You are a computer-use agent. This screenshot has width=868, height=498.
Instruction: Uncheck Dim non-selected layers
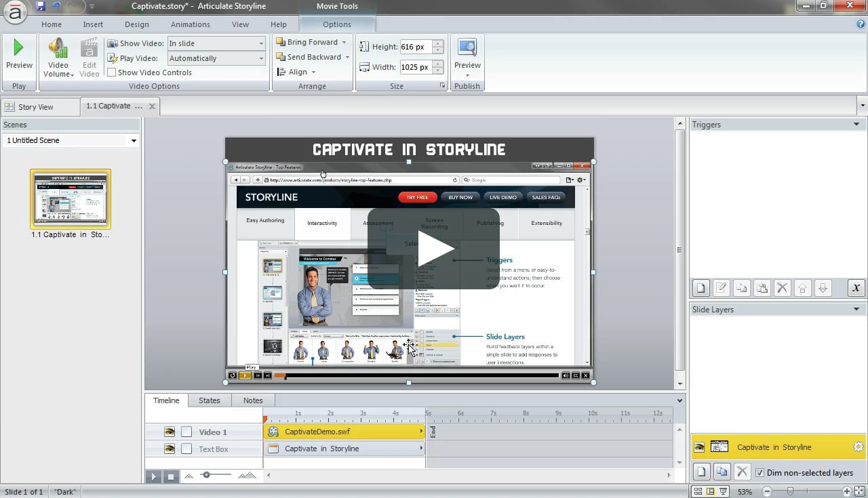click(x=760, y=473)
